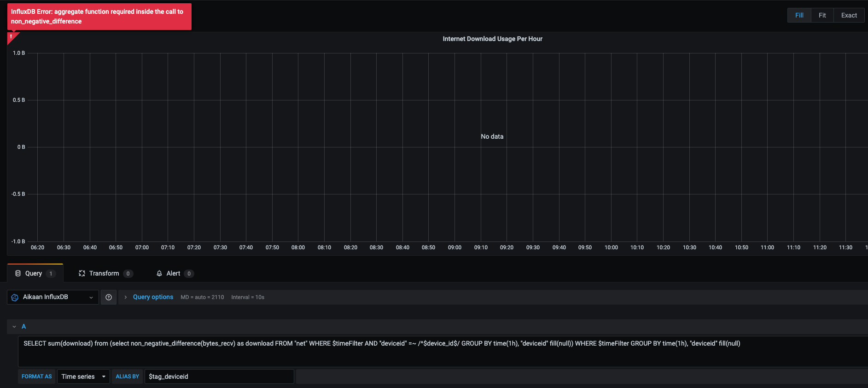Click the 'Interval = 10s' text

point(248,297)
